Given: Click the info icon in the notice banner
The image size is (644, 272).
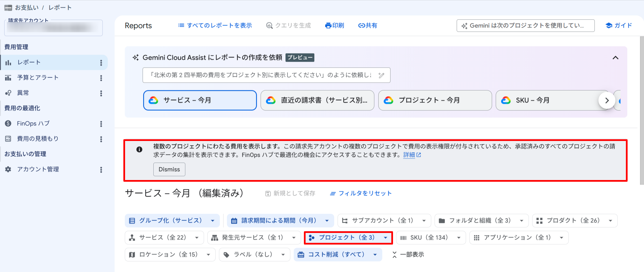Looking at the screenshot, I should pyautogui.click(x=139, y=149).
